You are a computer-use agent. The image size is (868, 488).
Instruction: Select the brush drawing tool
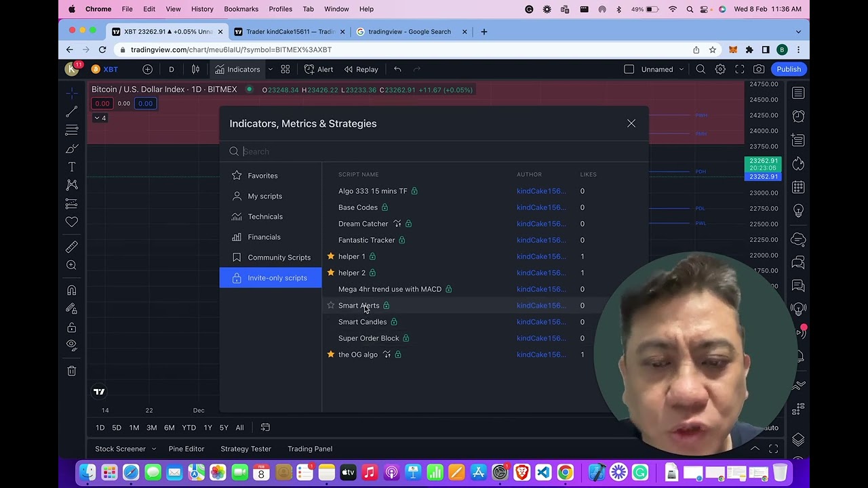tap(72, 148)
